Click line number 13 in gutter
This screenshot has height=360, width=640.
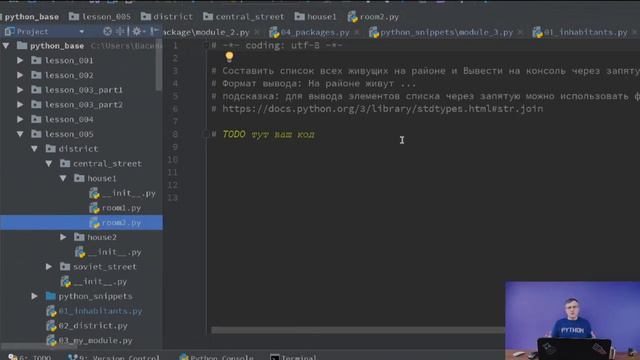click(173, 198)
